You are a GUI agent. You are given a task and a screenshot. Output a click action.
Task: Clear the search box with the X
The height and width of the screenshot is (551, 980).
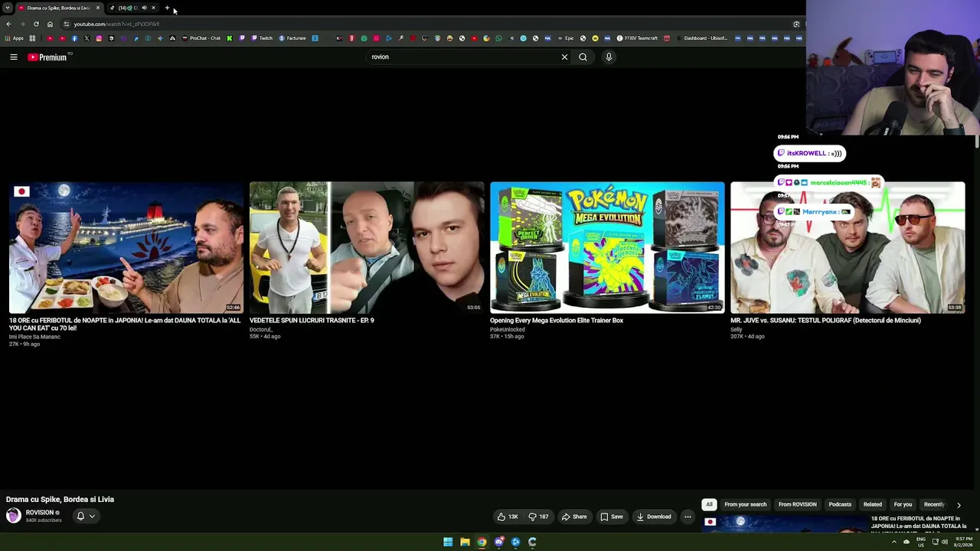point(564,57)
